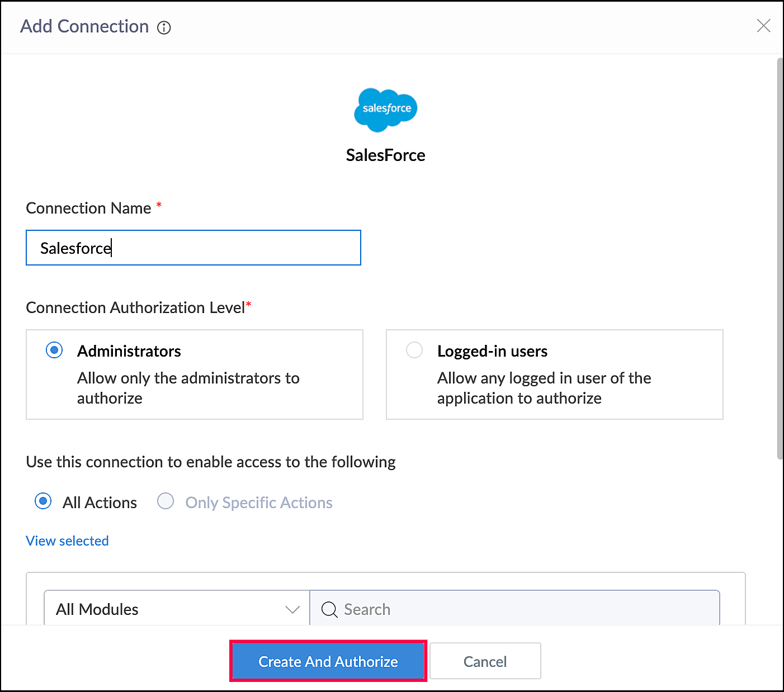Click the dialog's vertical scrollbar
Screen dimensions: 784x692
tap(780, 257)
